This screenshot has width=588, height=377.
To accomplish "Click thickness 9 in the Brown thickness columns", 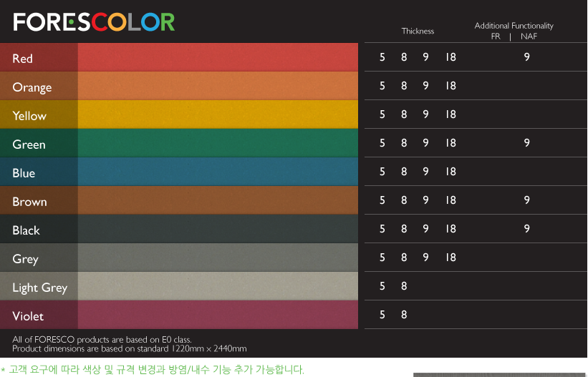I will pos(425,200).
